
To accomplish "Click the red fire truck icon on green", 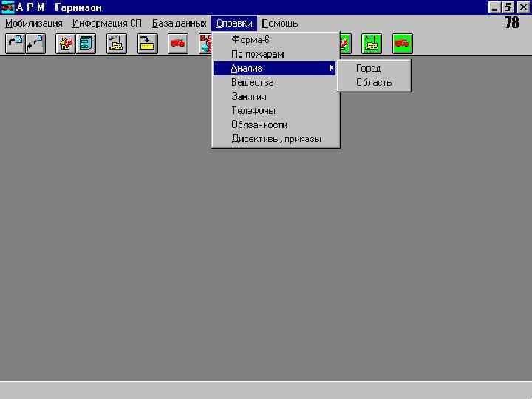I will [403, 44].
